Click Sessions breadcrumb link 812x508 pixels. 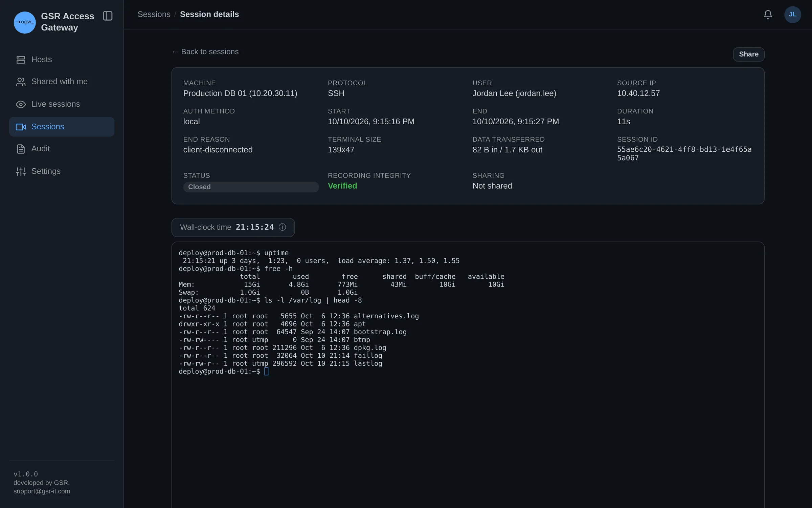(x=154, y=14)
